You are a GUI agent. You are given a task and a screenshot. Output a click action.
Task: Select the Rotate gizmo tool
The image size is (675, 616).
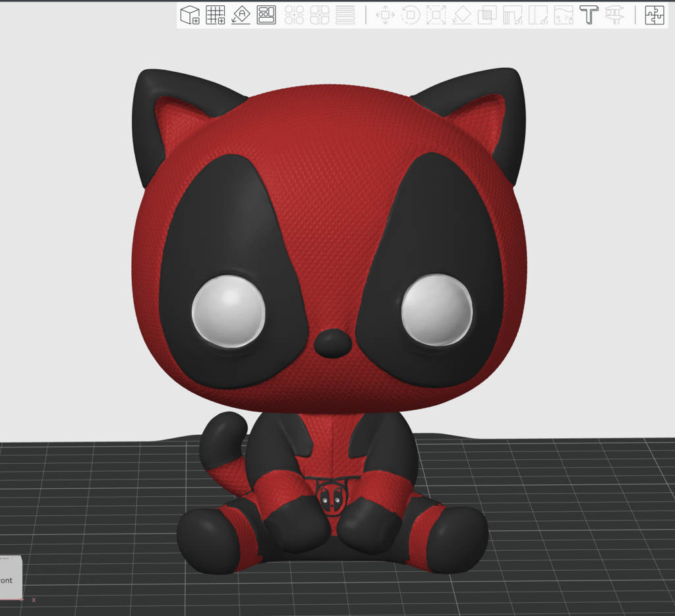411,15
